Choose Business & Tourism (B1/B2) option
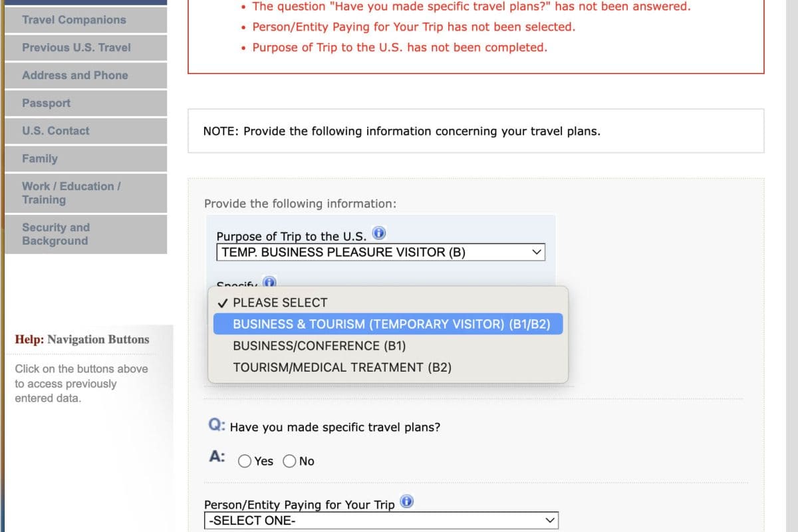The width and height of the screenshot is (798, 532). [x=391, y=324]
